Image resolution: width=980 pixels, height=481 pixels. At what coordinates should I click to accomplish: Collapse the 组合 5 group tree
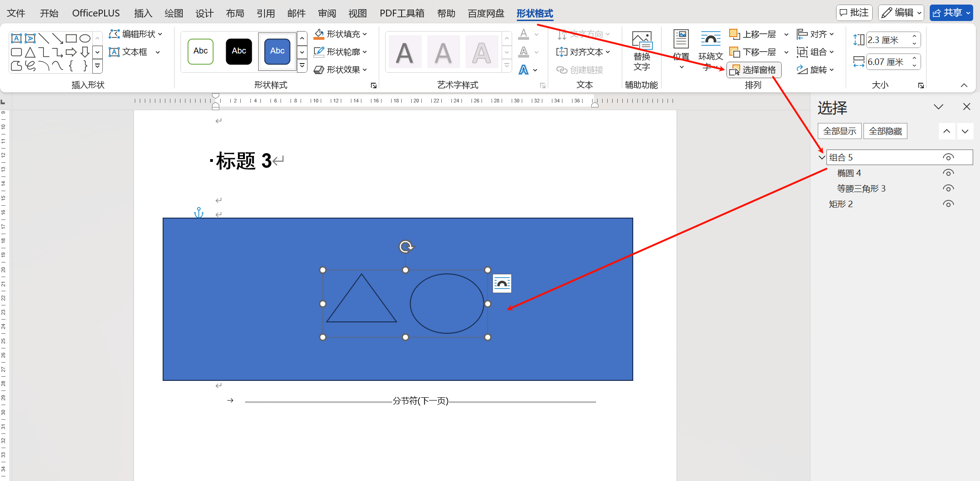point(821,157)
